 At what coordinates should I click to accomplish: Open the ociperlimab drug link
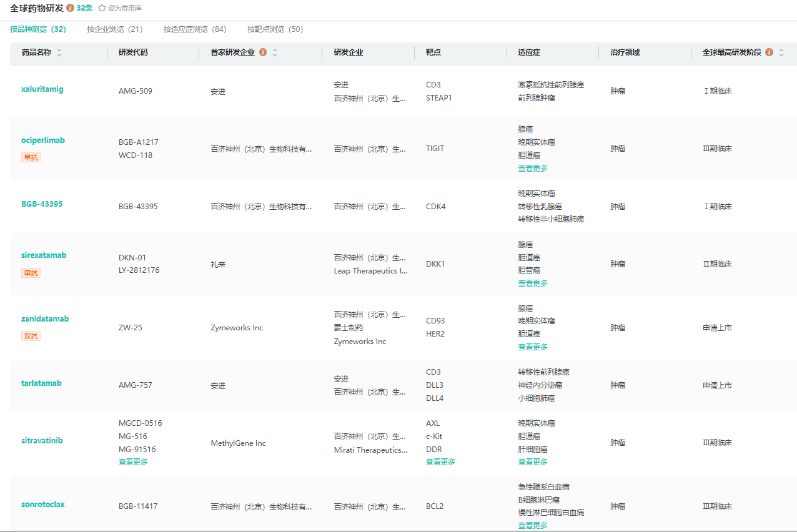point(43,140)
